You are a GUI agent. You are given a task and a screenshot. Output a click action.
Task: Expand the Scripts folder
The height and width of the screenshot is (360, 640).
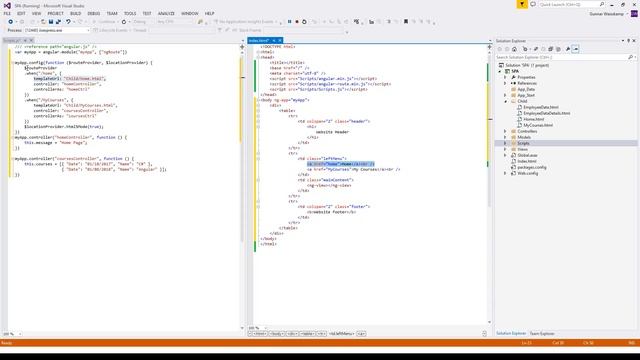505,143
